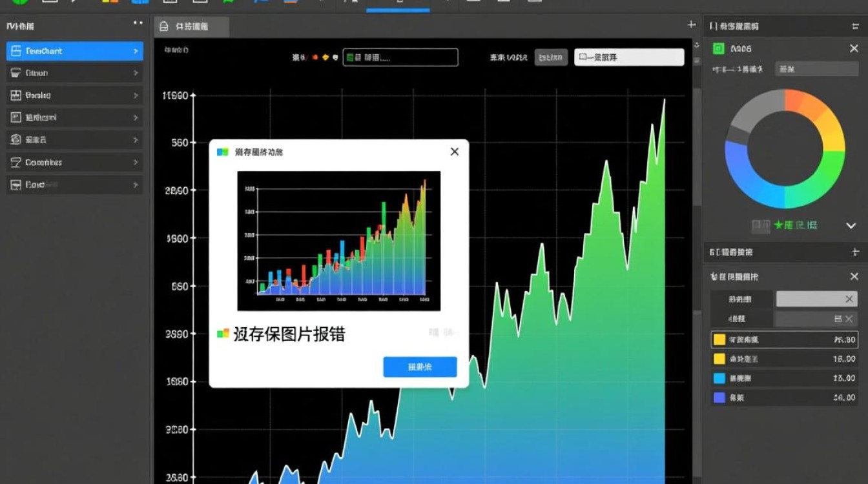Click the white input field above the chart

point(628,57)
